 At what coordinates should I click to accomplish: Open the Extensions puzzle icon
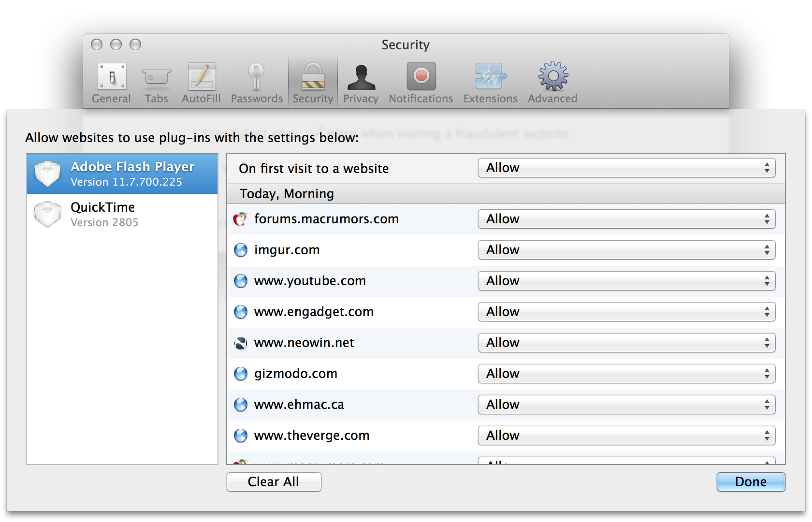(490, 77)
